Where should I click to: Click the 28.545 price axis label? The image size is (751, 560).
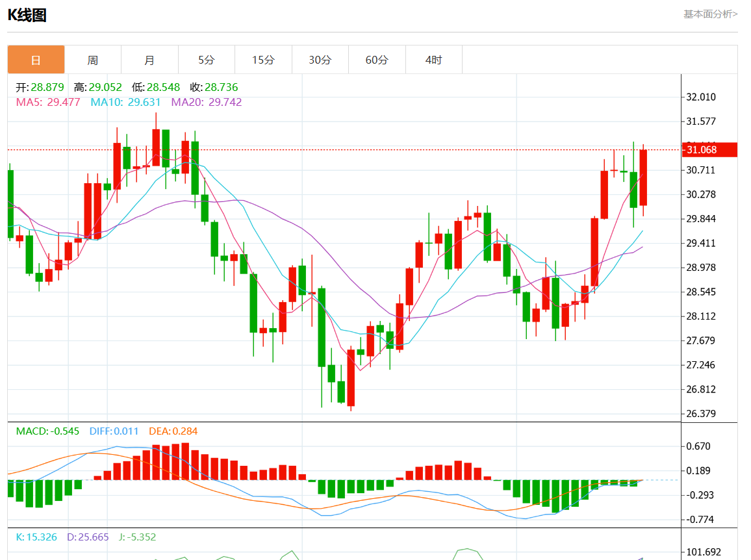701,292
